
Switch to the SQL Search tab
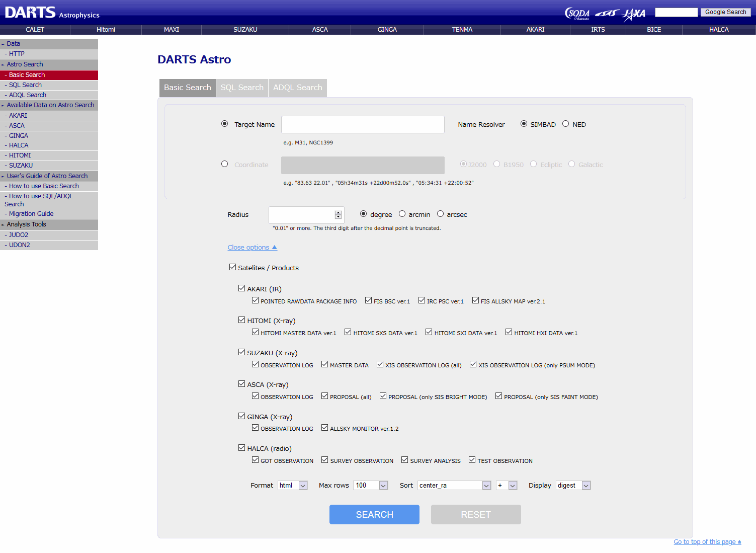click(242, 88)
